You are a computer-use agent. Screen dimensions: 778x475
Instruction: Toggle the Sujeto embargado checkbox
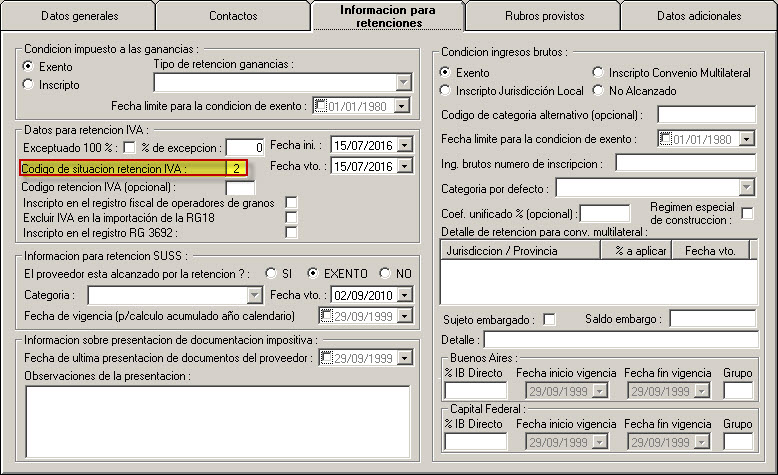point(549,319)
